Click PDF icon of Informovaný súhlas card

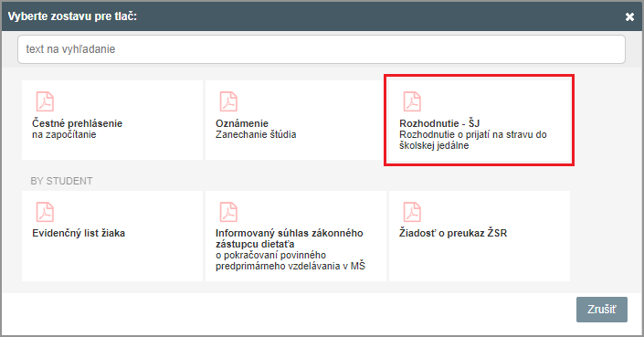228,212
